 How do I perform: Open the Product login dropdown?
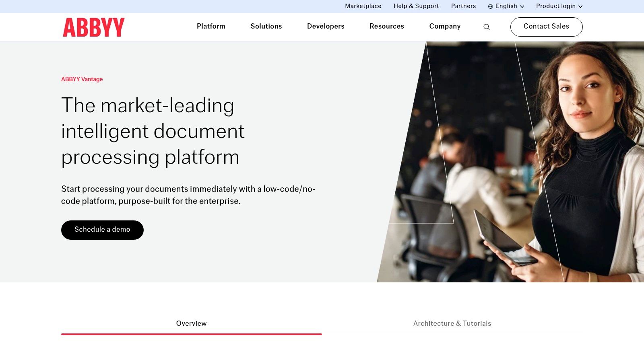pos(555,6)
